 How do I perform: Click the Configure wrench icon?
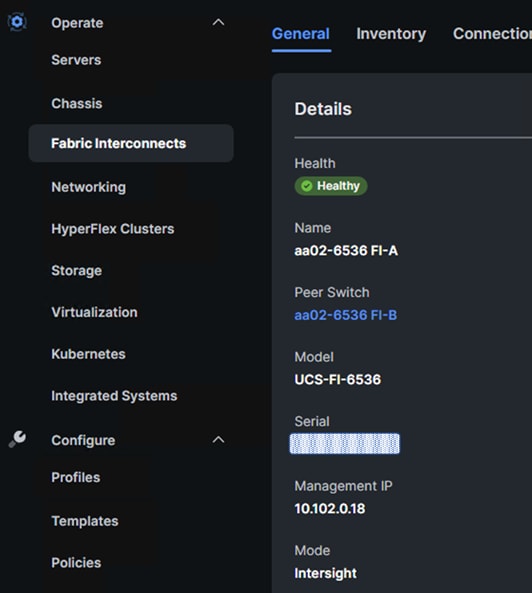(17, 439)
